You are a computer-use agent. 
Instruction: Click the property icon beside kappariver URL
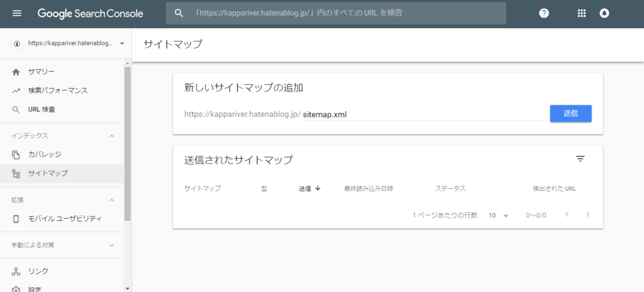(x=17, y=43)
